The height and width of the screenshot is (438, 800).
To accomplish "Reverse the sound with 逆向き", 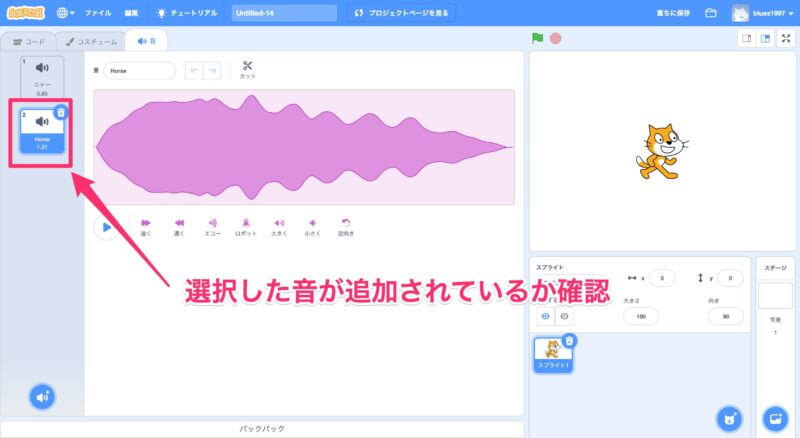I will [x=346, y=227].
